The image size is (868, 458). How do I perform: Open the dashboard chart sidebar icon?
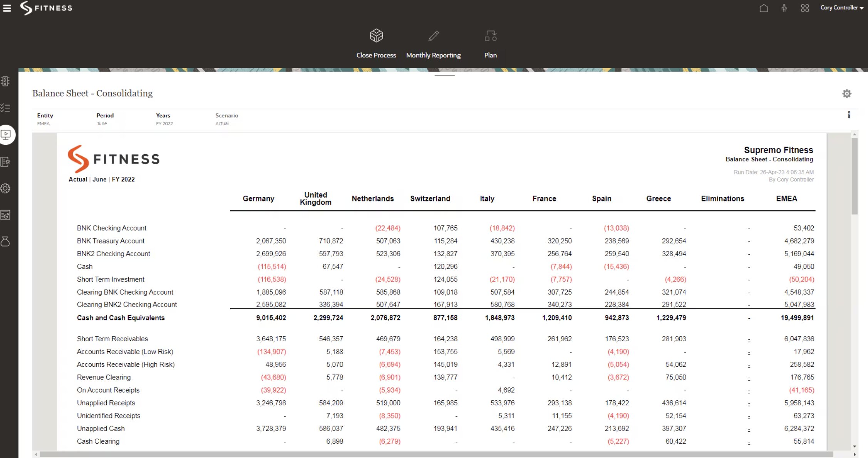[x=5, y=215]
